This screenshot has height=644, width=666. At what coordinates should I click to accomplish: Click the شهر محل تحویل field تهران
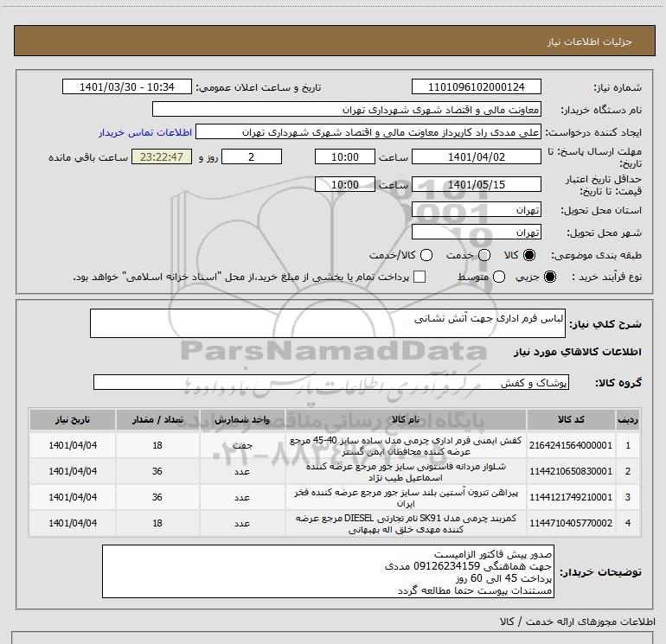(476, 233)
